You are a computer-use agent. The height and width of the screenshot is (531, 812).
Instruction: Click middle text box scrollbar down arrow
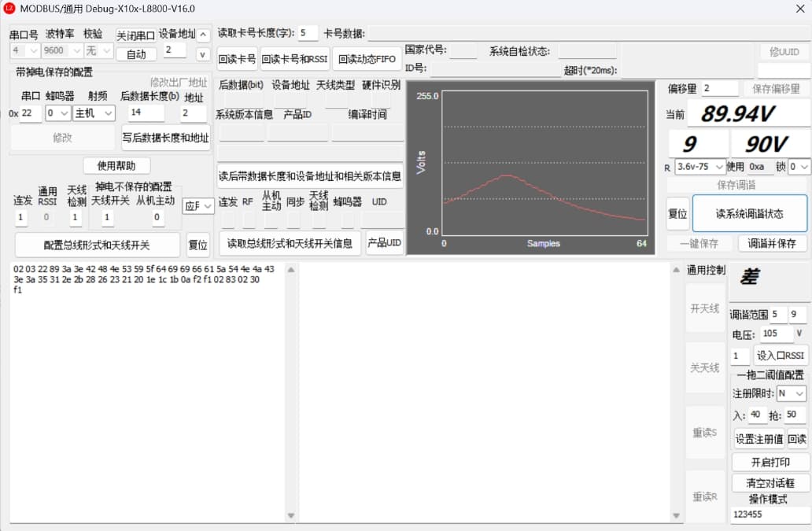[x=676, y=515]
